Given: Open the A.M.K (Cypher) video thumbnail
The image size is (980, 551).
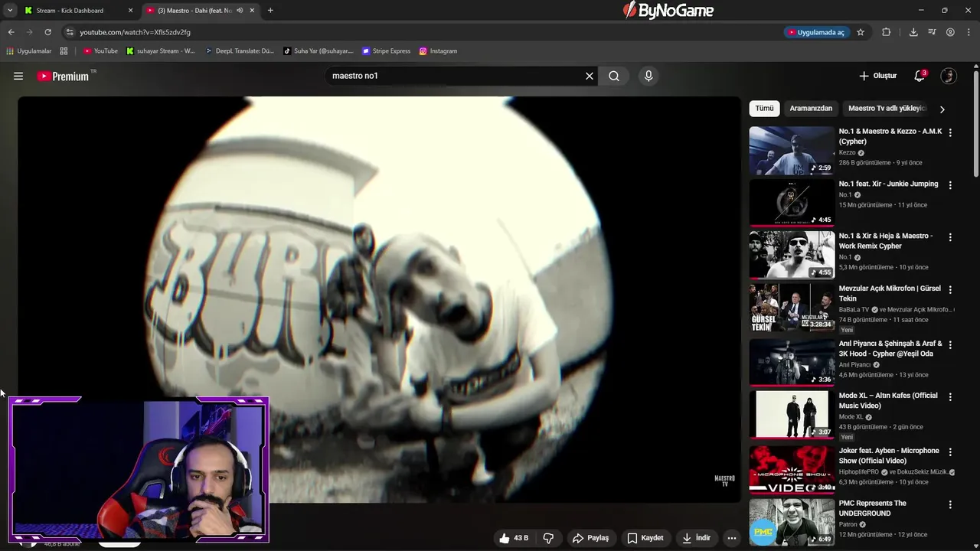Looking at the screenshot, I should click(792, 151).
